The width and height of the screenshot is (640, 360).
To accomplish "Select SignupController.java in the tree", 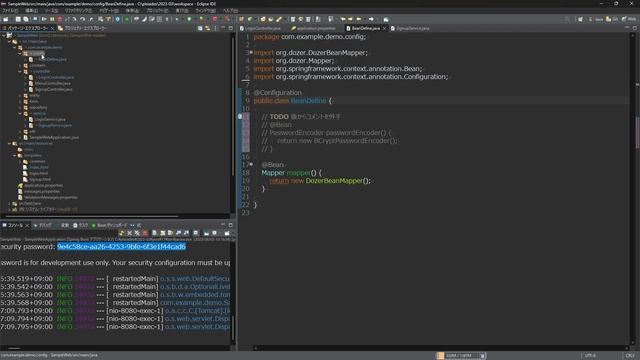I will pos(50,89).
